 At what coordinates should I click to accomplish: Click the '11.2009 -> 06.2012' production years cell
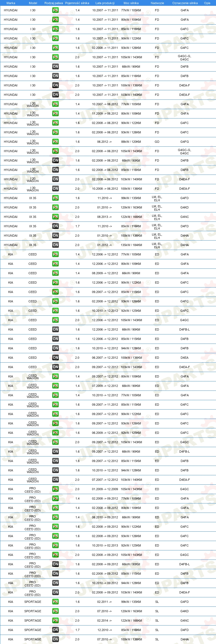tap(105, 114)
